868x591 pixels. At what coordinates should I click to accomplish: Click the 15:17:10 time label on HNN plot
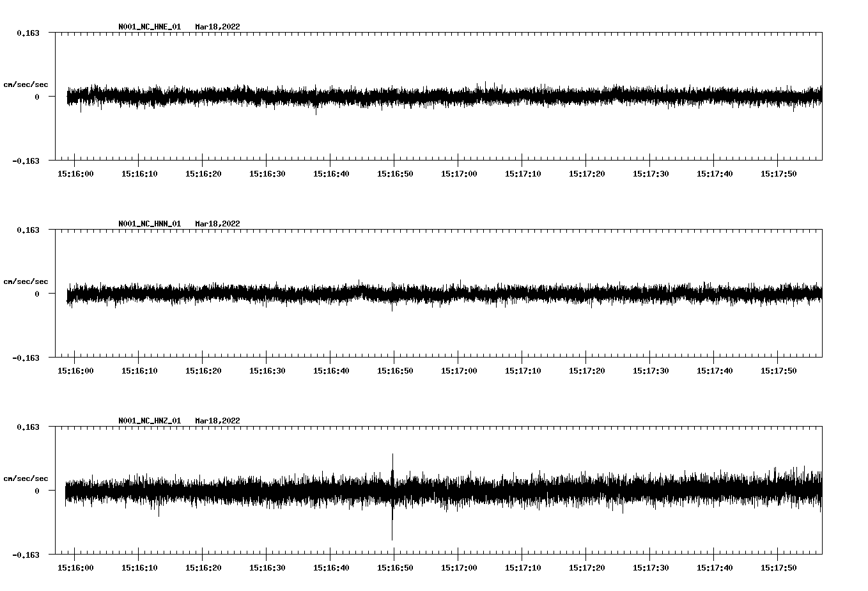point(523,371)
